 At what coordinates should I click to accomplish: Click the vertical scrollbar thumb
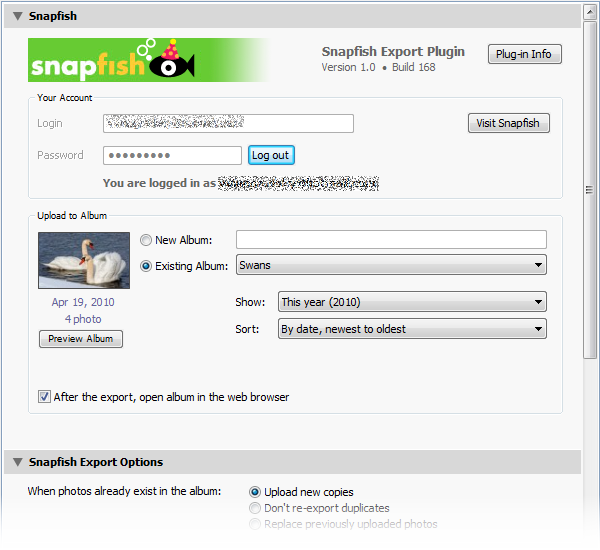(590, 190)
